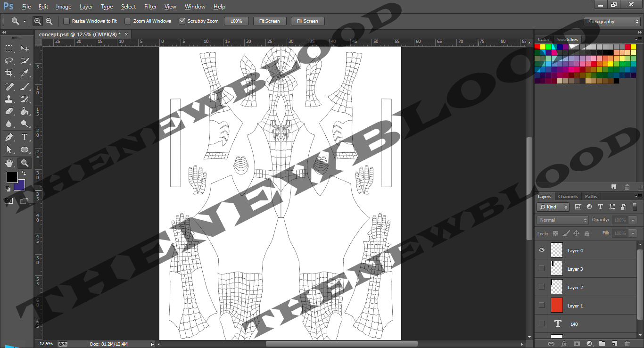Swap foreground and background colors

point(23,174)
